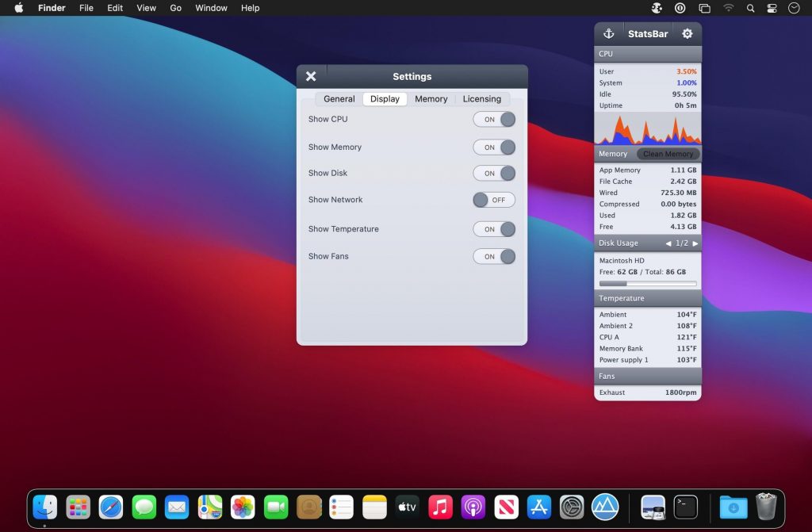Close the Settings window with X
Image resolution: width=812 pixels, height=532 pixels.
click(x=311, y=76)
